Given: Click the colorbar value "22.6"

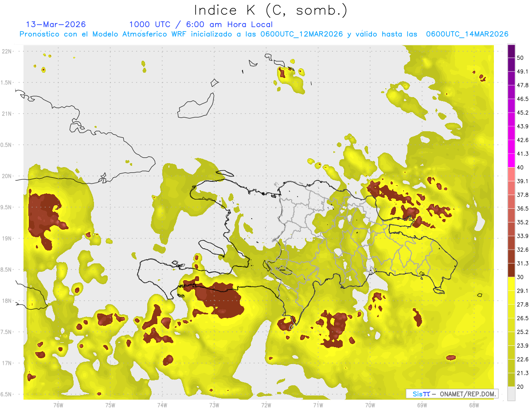Looking at the screenshot, I should click(x=523, y=360).
